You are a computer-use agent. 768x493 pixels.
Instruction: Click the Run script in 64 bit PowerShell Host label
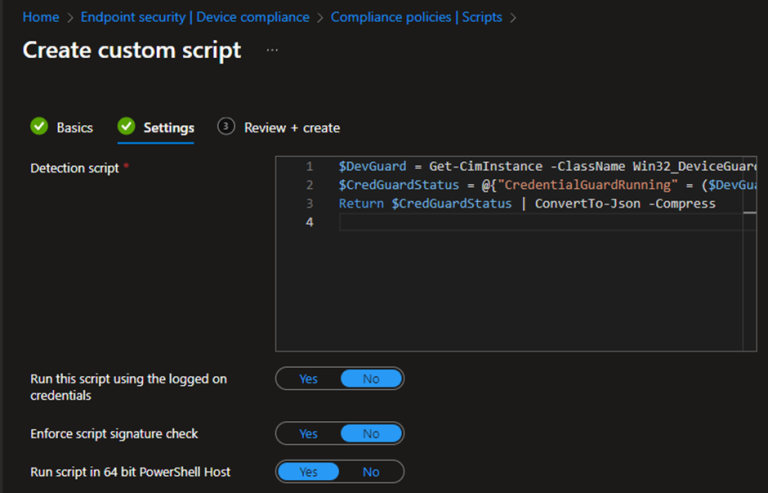pyautogui.click(x=130, y=472)
